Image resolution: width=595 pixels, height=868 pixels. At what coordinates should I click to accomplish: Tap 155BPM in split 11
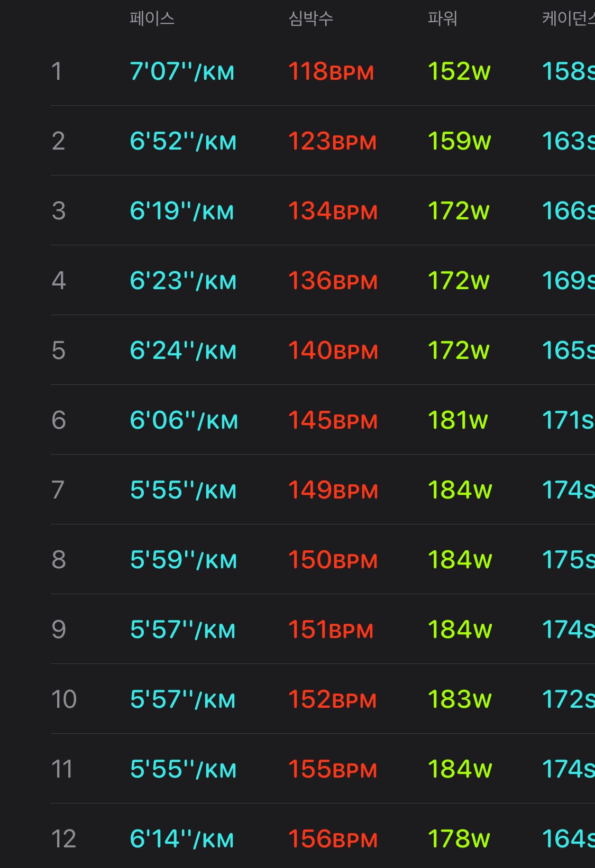[333, 769]
